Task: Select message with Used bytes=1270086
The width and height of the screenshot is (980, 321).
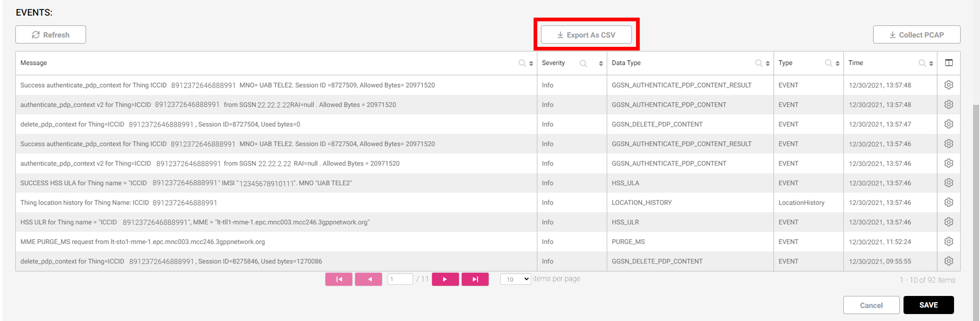Action: (x=171, y=261)
